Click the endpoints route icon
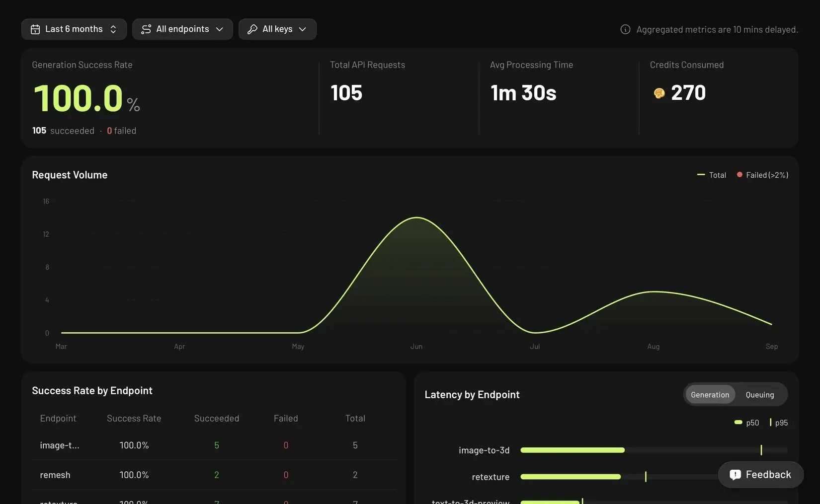820x504 pixels. pyautogui.click(x=146, y=29)
